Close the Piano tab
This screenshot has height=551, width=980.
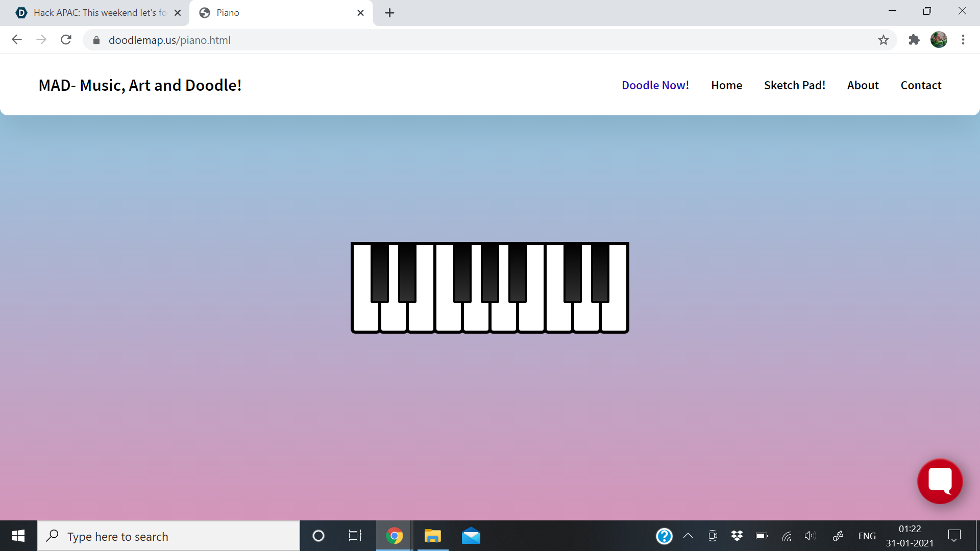[360, 13]
